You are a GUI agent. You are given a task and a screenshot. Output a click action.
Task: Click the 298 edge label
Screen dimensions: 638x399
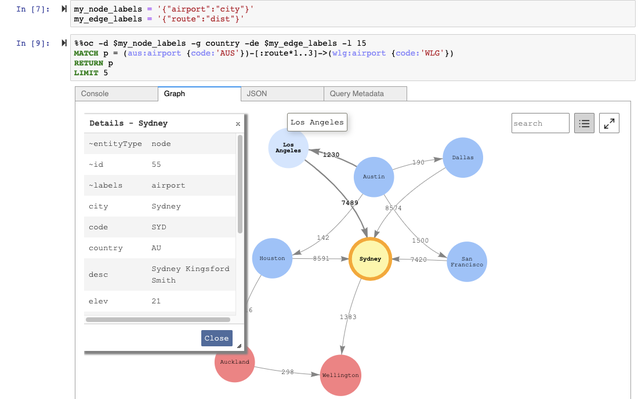pyautogui.click(x=287, y=372)
